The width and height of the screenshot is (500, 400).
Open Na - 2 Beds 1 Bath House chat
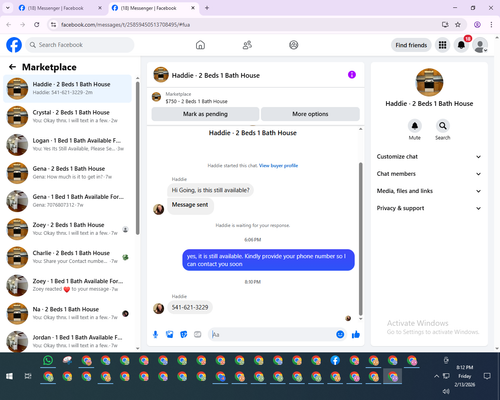coord(67,313)
